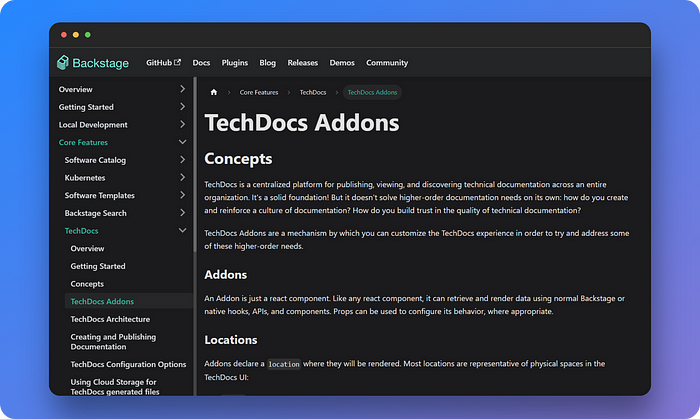Expand the Overview sidebar chevron

pos(182,89)
